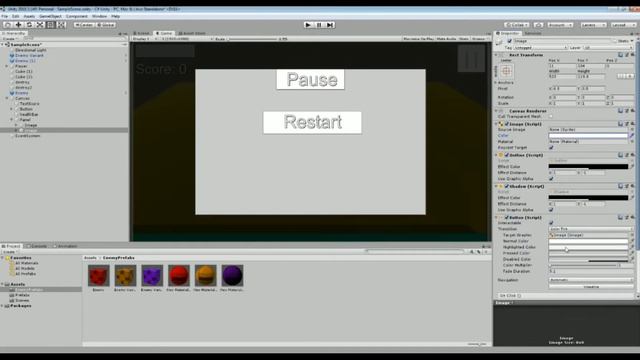Image resolution: width=640 pixels, height=360 pixels.
Task: Open Shadow (Script) gear settings icon
Action: [632, 186]
